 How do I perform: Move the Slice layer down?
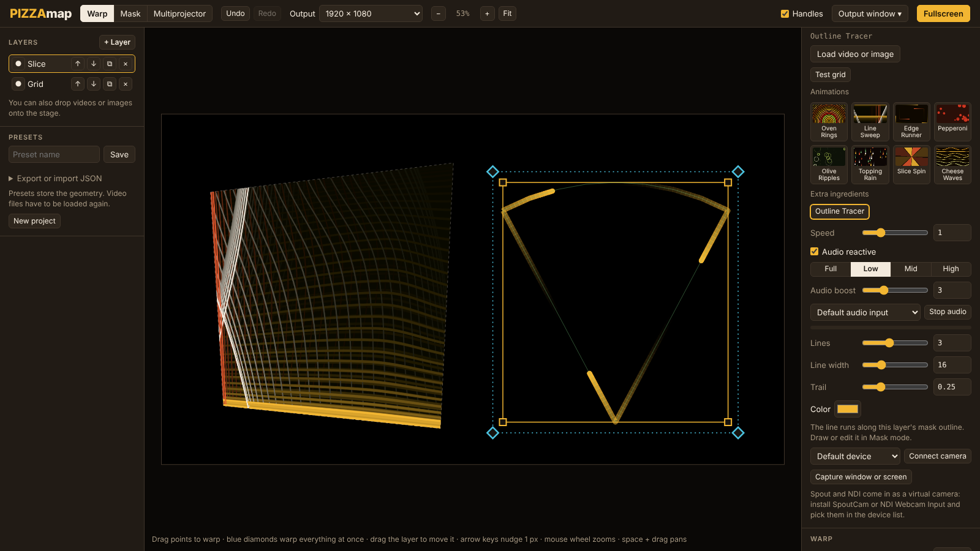pyautogui.click(x=94, y=64)
